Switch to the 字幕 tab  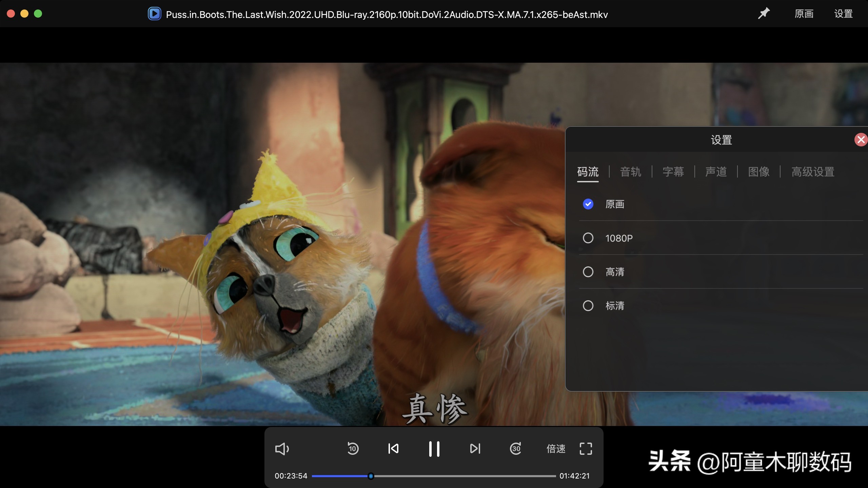pyautogui.click(x=673, y=172)
